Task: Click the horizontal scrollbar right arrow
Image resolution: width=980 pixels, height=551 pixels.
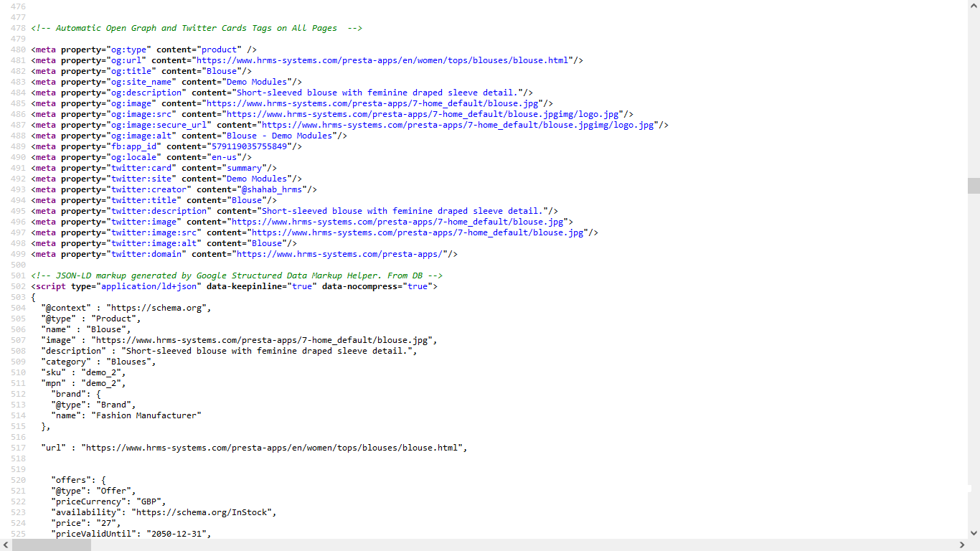Action: tap(961, 545)
